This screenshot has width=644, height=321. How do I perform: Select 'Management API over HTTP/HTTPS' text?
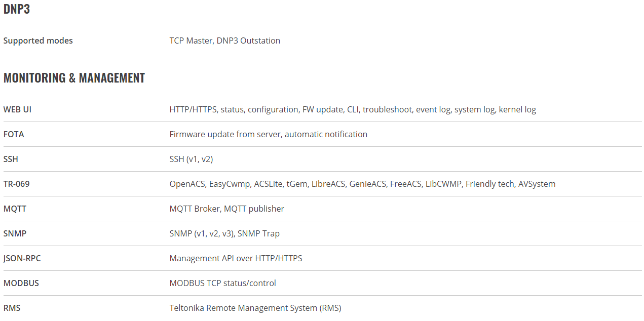[x=236, y=258]
